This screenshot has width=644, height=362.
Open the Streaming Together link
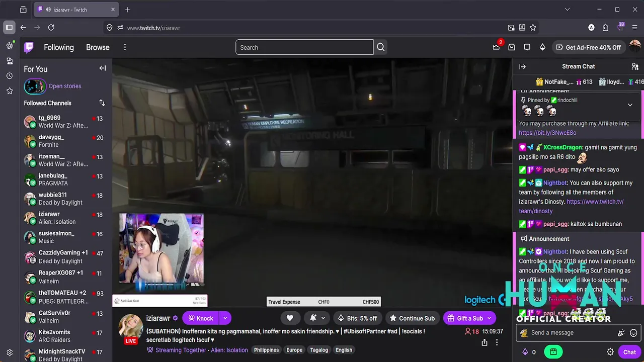click(181, 350)
